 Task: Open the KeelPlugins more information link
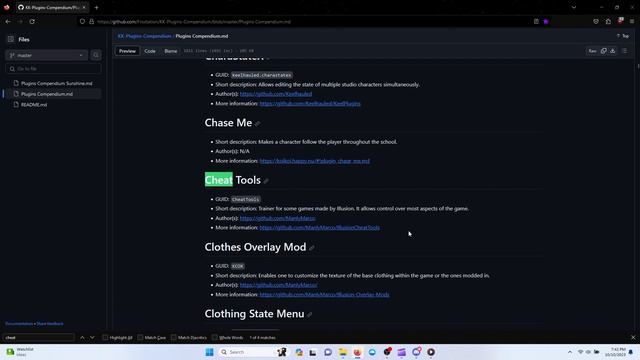(x=310, y=104)
